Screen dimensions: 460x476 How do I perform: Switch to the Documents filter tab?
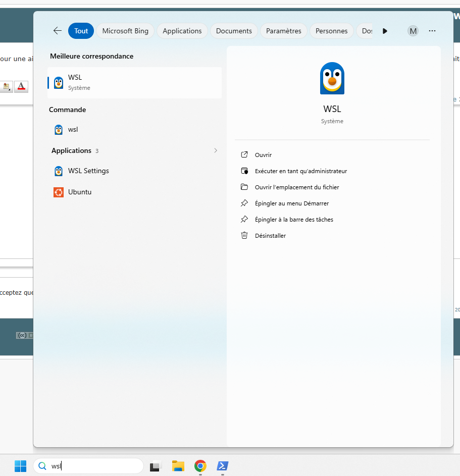pos(234,31)
